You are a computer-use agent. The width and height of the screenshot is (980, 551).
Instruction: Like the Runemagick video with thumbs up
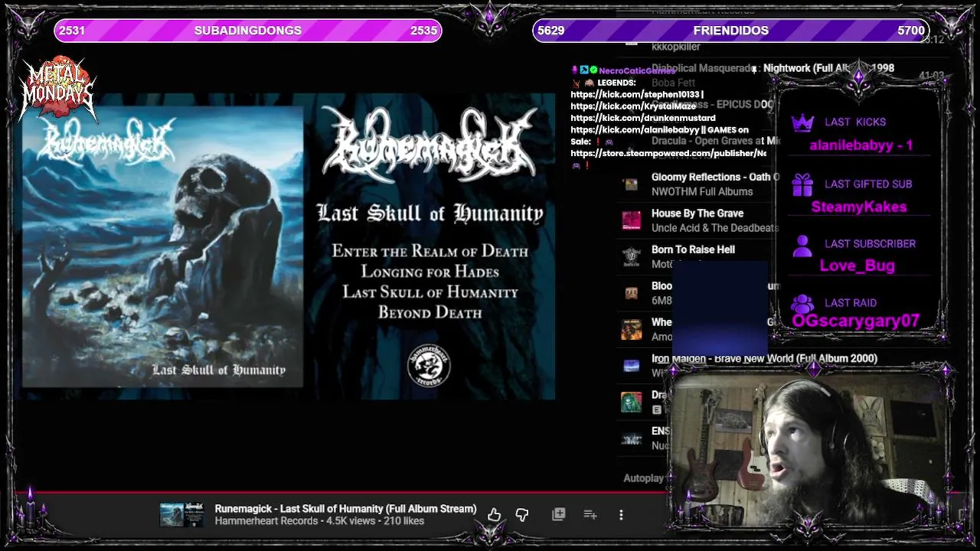coord(494,515)
